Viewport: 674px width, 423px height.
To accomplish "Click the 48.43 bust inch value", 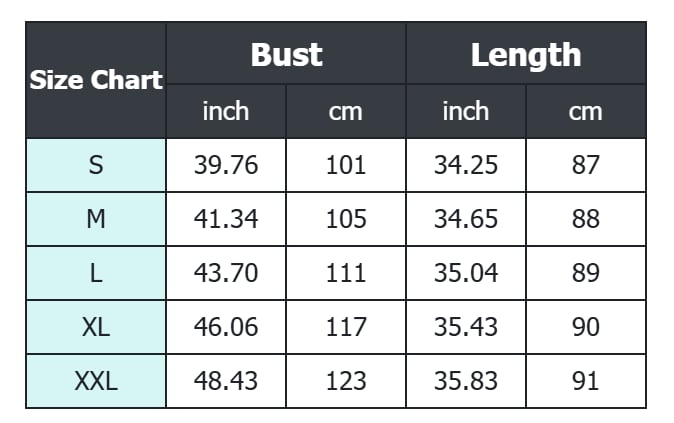I will click(226, 381).
